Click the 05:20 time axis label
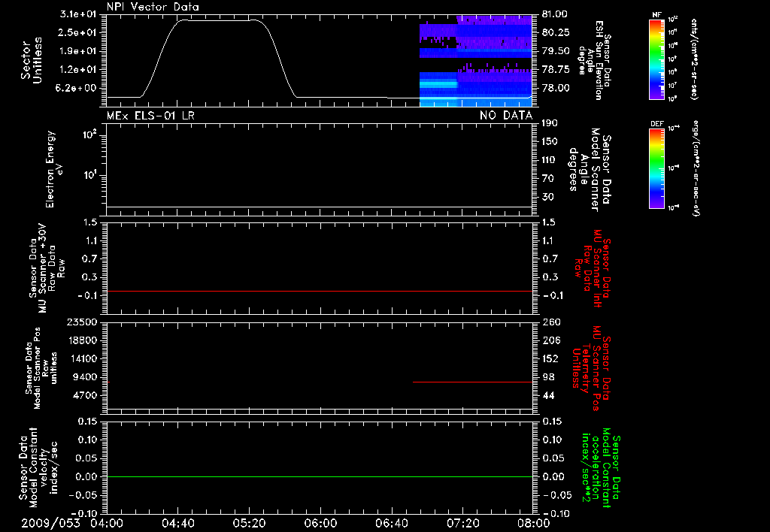This screenshot has height=532, width=770. tap(249, 523)
